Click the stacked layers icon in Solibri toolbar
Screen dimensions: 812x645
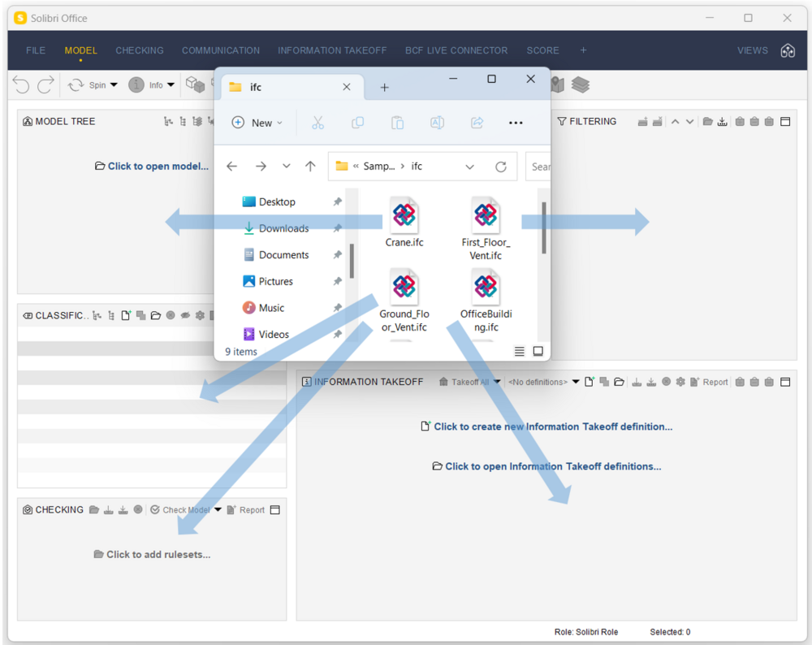click(581, 84)
